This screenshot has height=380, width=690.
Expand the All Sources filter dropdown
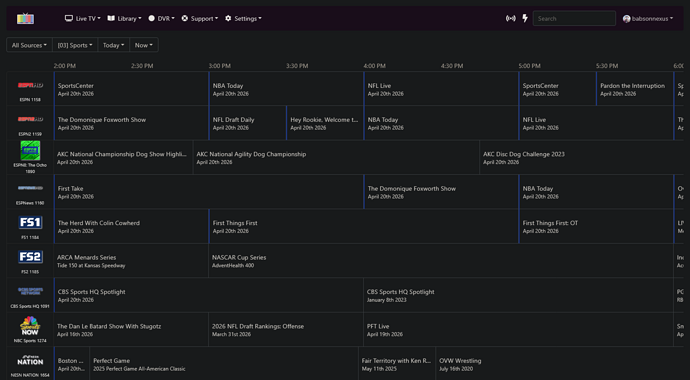pyautogui.click(x=29, y=45)
